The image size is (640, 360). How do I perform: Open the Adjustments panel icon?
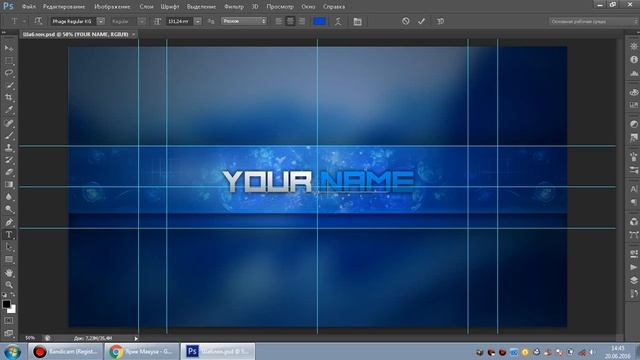(x=633, y=124)
